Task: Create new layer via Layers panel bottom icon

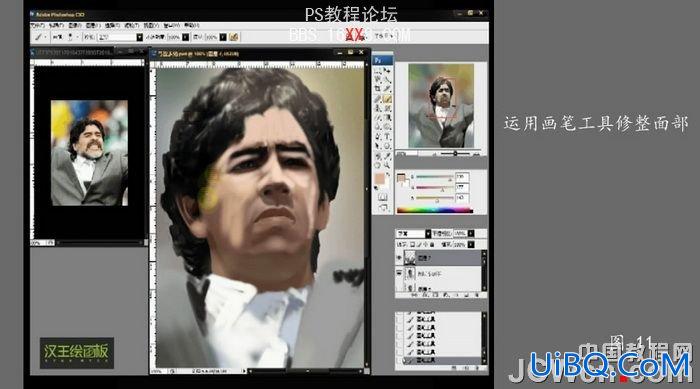Action: (x=467, y=295)
